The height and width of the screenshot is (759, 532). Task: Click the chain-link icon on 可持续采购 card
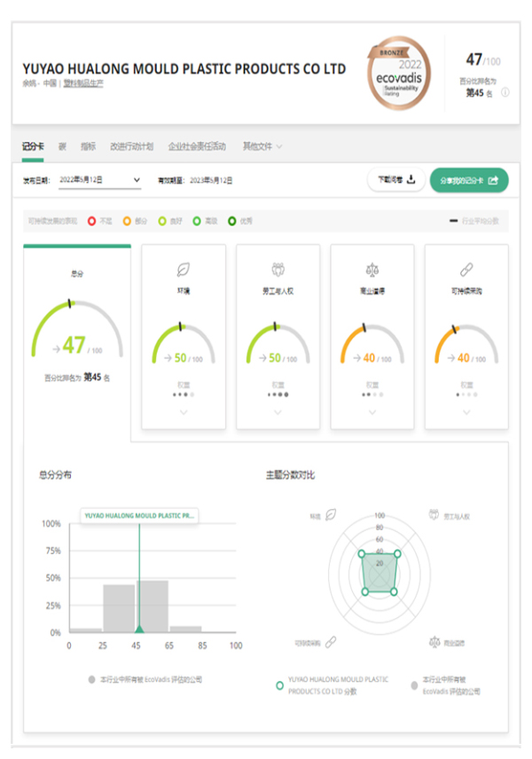click(x=466, y=270)
